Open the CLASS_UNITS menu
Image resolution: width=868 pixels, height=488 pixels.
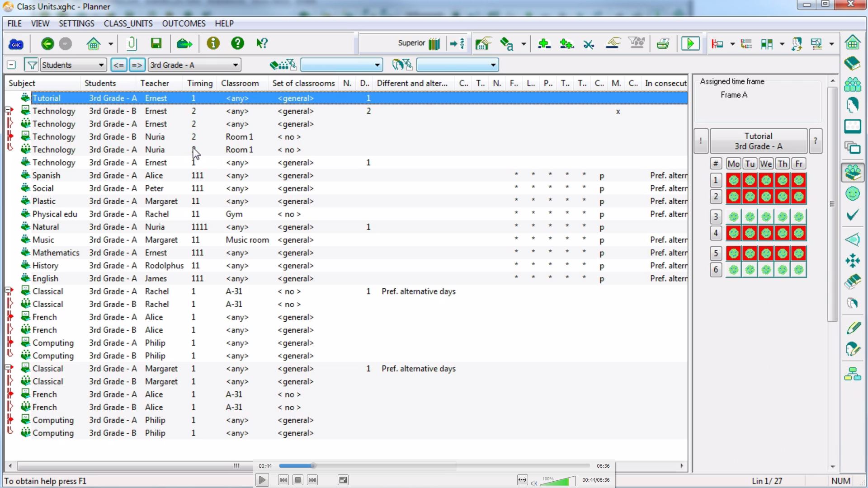click(x=128, y=23)
